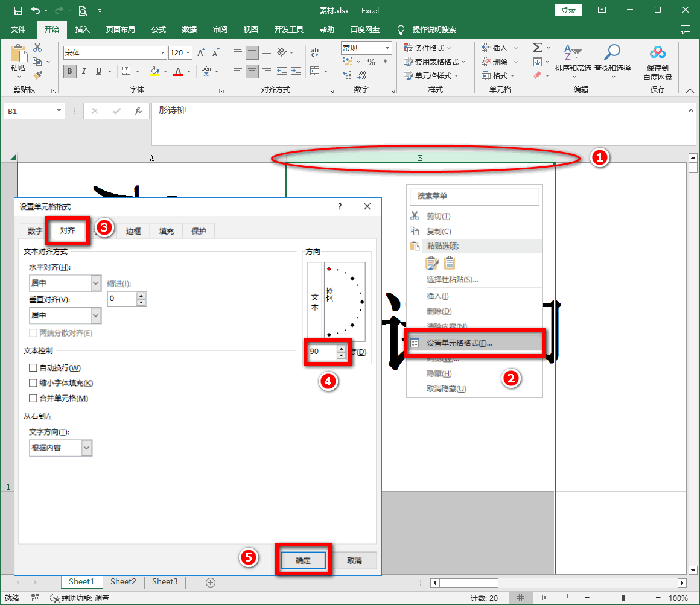Viewport: 700px width, 605px height.
Task: Switch to Sheet2 tab
Action: pyautogui.click(x=123, y=582)
